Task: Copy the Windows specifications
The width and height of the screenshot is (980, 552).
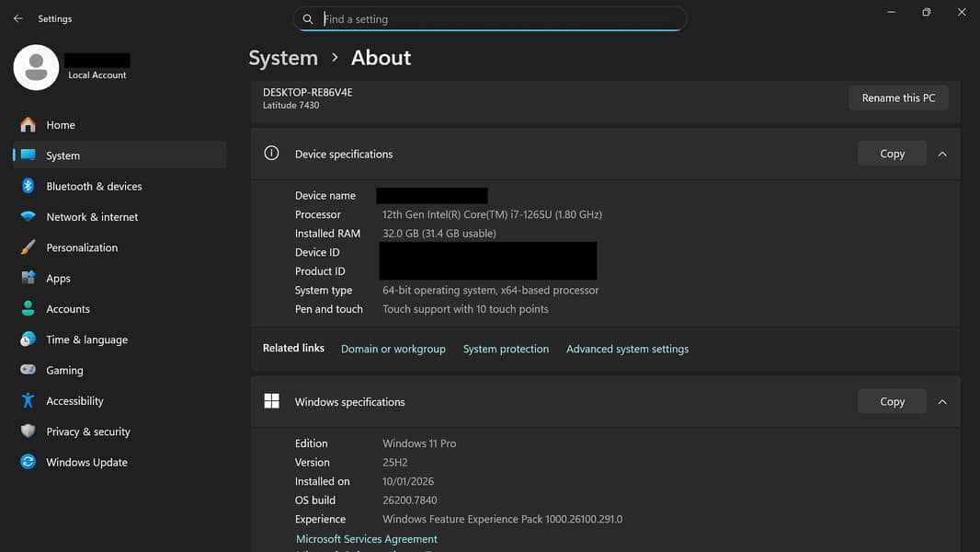Action: pos(892,402)
